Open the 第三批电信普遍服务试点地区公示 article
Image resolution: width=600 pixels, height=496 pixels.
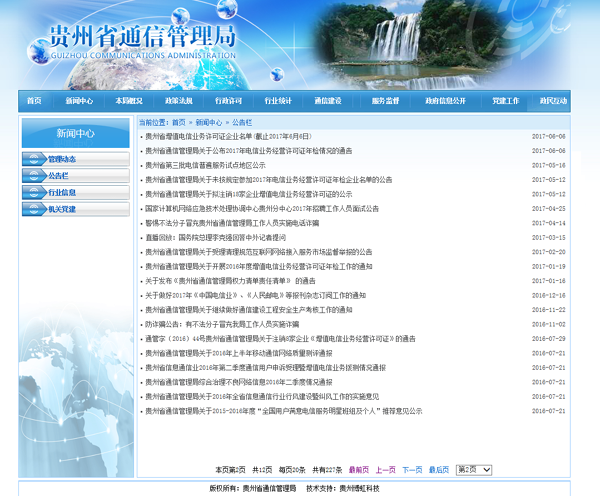[205, 165]
